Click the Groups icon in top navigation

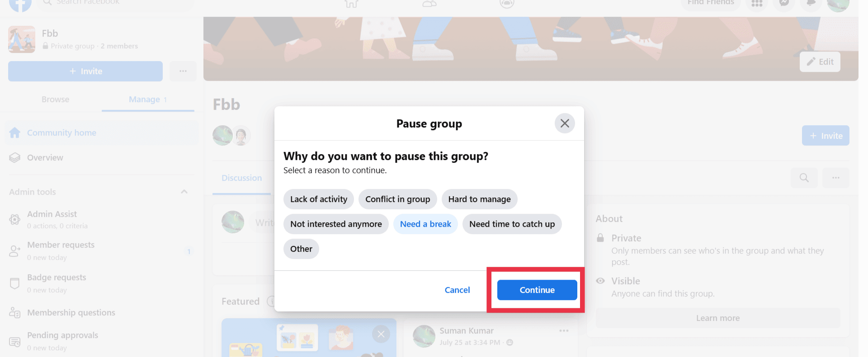click(x=507, y=4)
